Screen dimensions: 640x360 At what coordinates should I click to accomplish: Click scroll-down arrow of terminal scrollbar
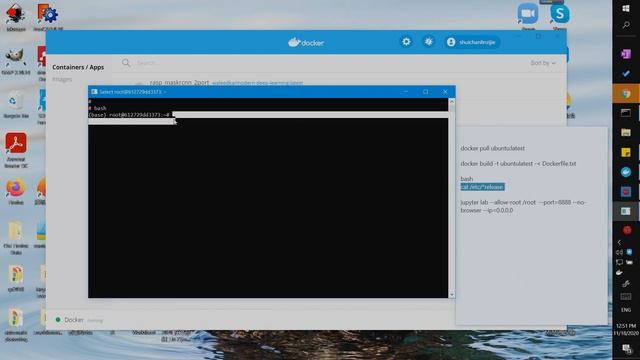click(451, 294)
